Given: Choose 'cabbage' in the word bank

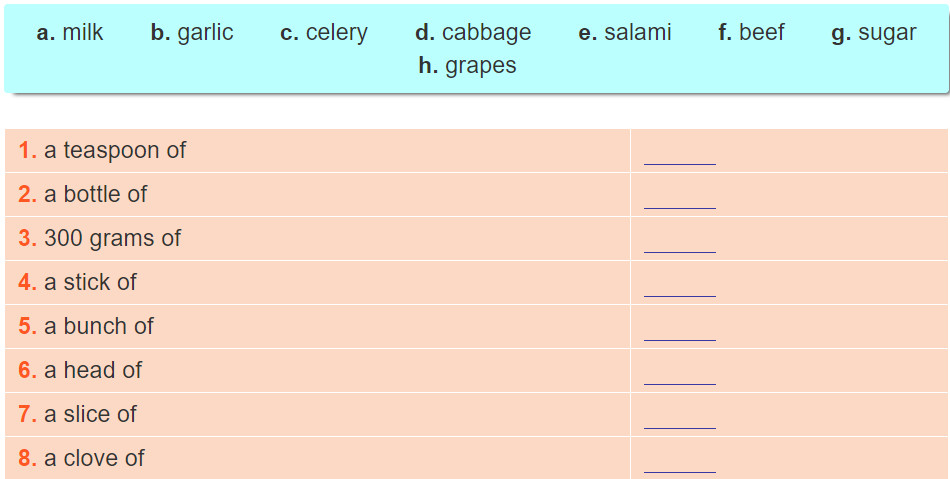Looking at the screenshot, I should [486, 33].
